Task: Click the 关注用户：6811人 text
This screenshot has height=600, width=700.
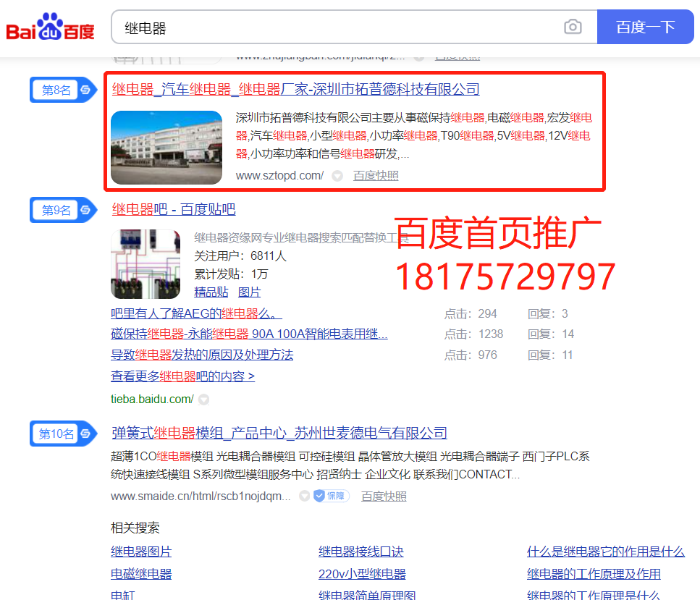Action: [240, 255]
